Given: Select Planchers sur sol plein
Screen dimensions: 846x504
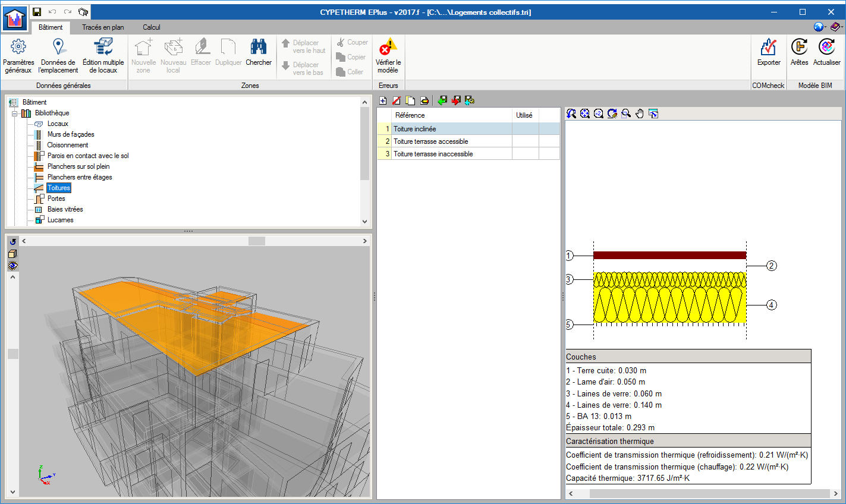Looking at the screenshot, I should coord(78,166).
